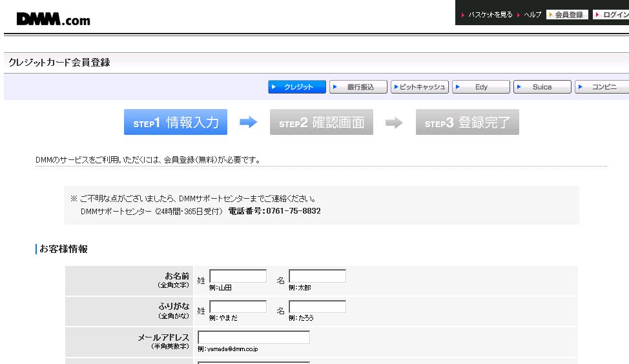Click the STEP1 情報入力 step indicator
Viewport: 629px width, 364px height.
176,122
